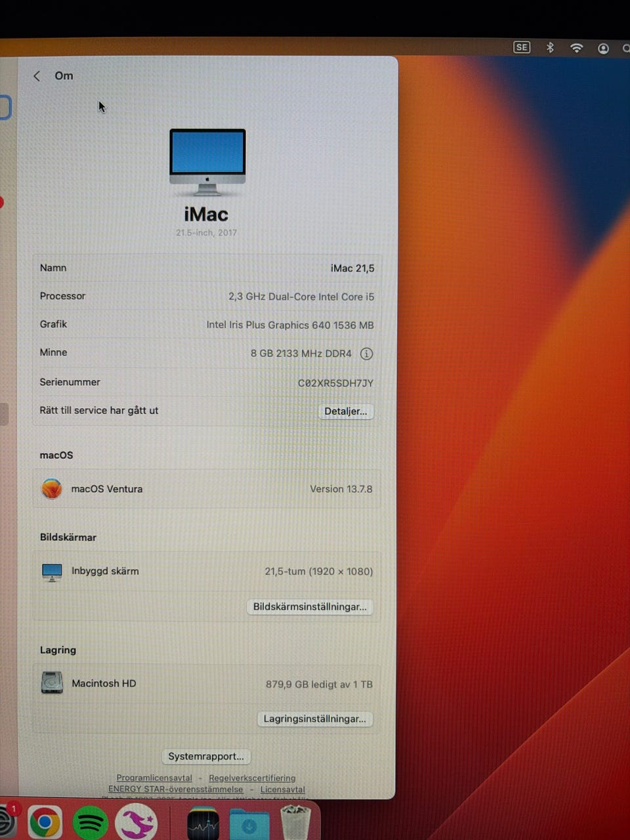Screen dimensions: 630x840
Task: Click the macOS Ventura logo icon
Action: (x=52, y=489)
